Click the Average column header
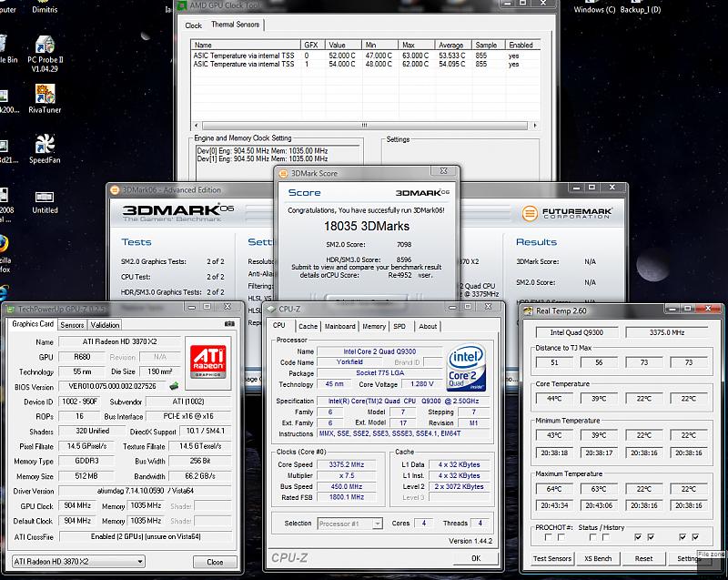728x580 pixels. point(453,45)
